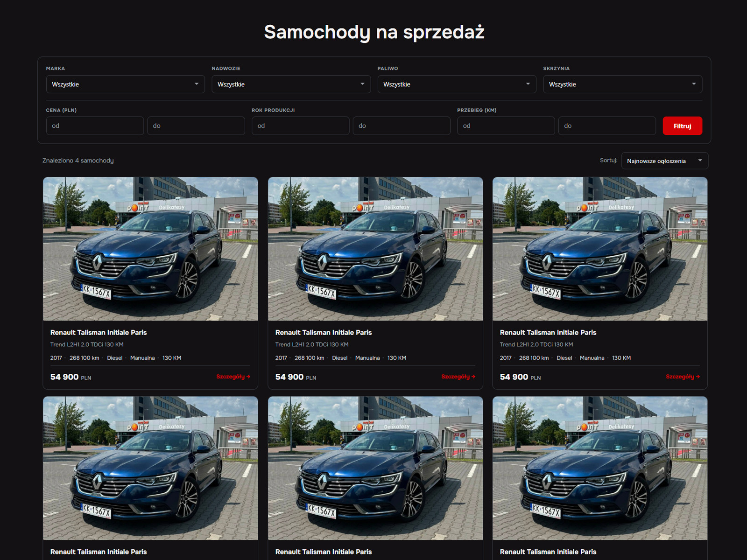
Task: Click the Renault Talisman title in middle top-row card
Action: [x=324, y=333]
